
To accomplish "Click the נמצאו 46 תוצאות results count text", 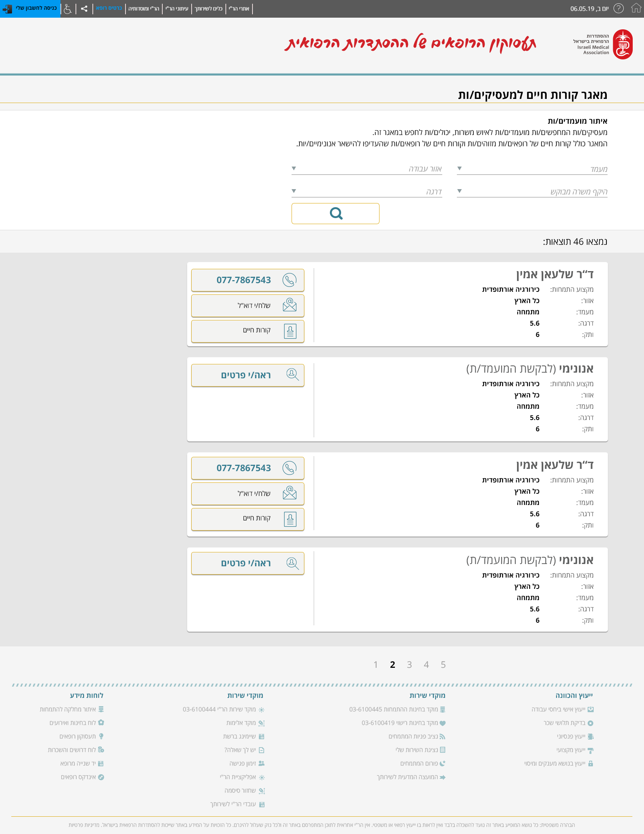I will pos(575,242).
